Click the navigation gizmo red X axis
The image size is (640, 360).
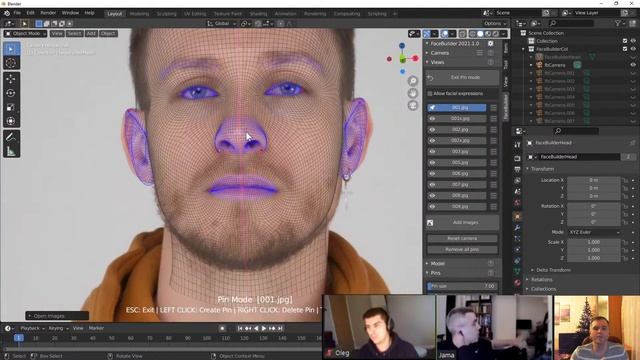415,58
